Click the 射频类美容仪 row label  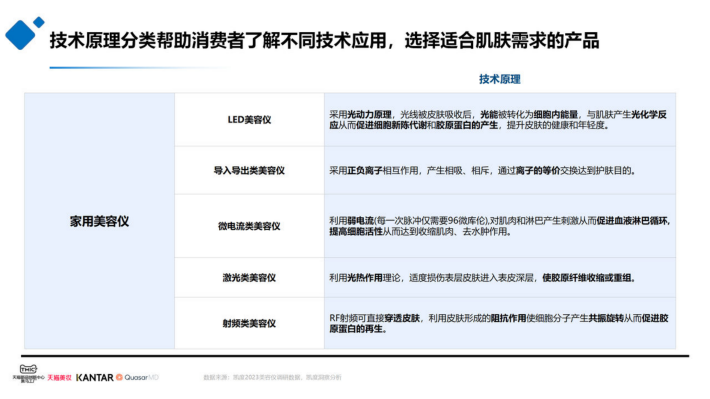(249, 323)
